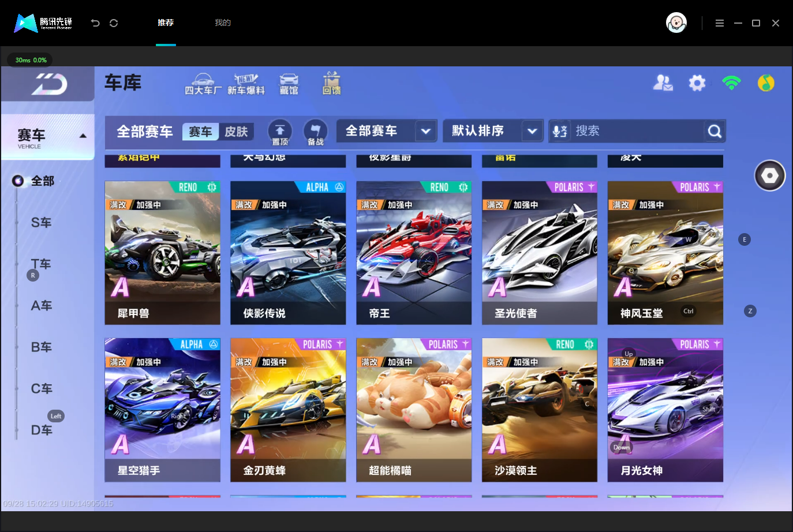Switch to the 推荐 tab

[166, 23]
